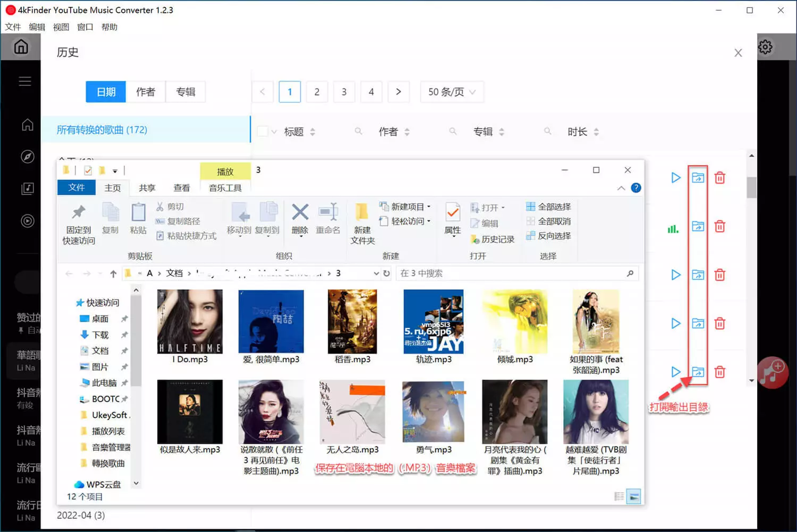
Task: Open output folder for the currently playing row
Action: 698,226
